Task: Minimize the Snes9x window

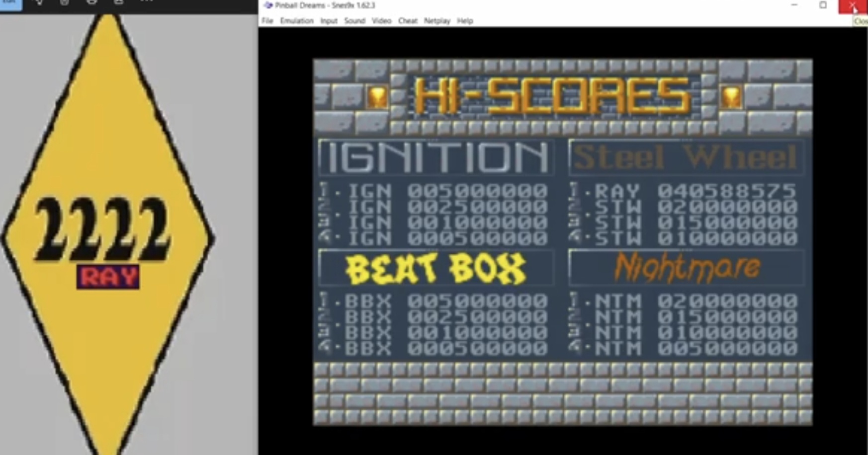Action: pyautogui.click(x=794, y=5)
